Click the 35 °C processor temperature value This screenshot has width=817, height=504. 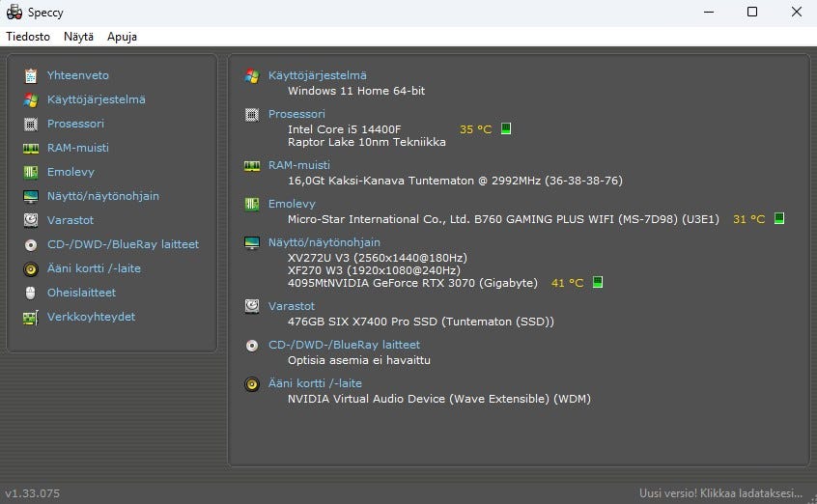(475, 129)
